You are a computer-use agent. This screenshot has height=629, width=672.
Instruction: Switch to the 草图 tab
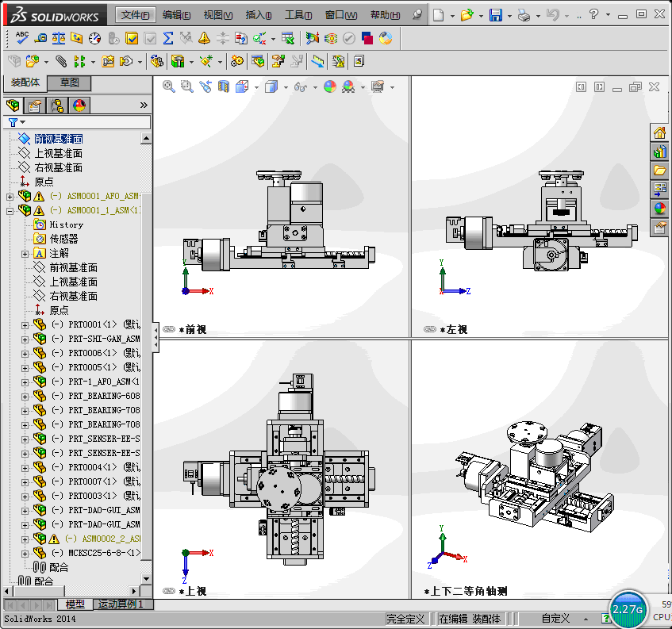[69, 82]
